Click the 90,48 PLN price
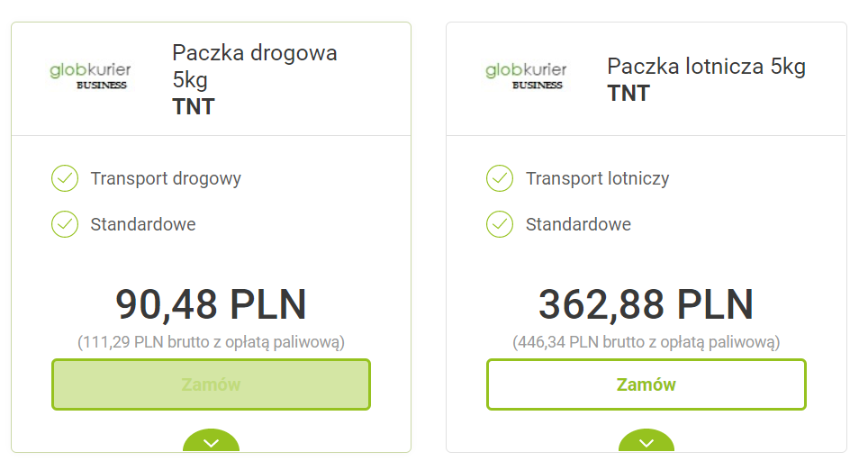This screenshot has height=470, width=868. pyautogui.click(x=211, y=304)
